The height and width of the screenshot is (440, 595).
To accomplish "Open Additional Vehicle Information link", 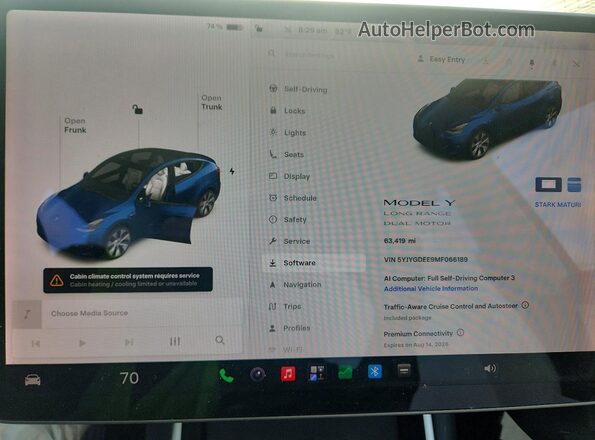I will (x=431, y=289).
